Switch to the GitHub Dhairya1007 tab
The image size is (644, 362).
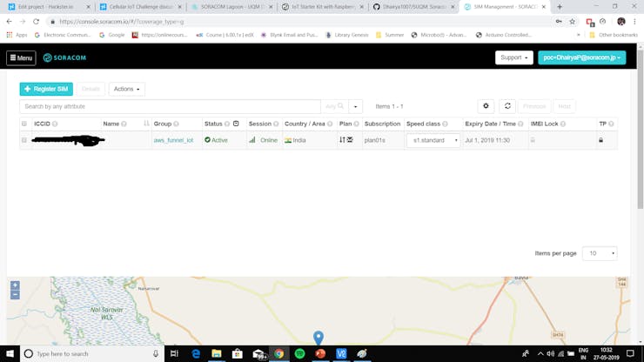click(415, 7)
